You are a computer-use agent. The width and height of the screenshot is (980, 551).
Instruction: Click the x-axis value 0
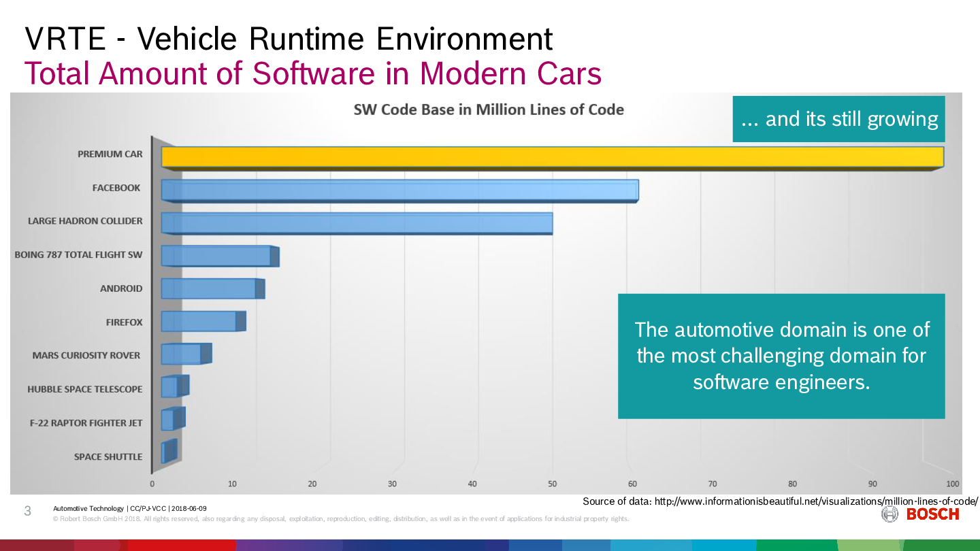coord(152,484)
